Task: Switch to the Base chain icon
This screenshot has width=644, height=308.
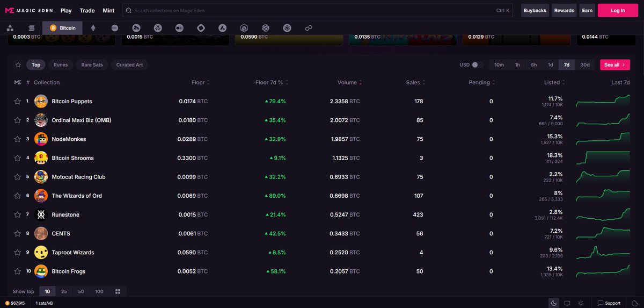Action: click(x=115, y=28)
